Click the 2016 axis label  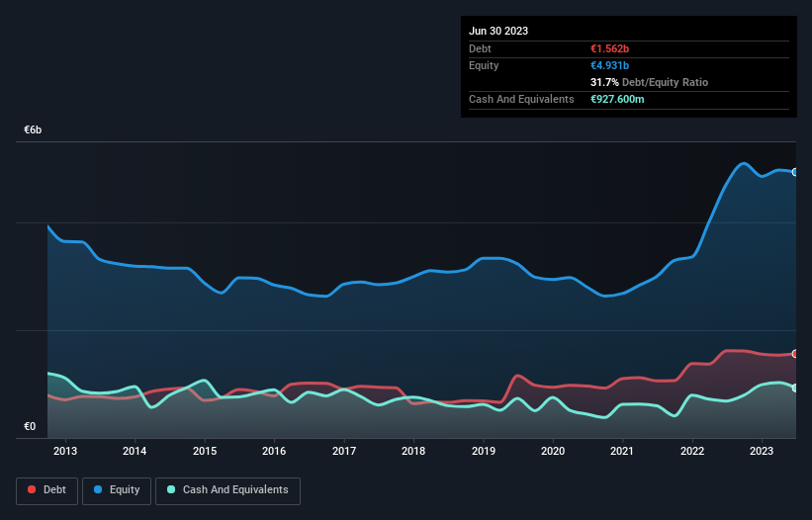274,451
